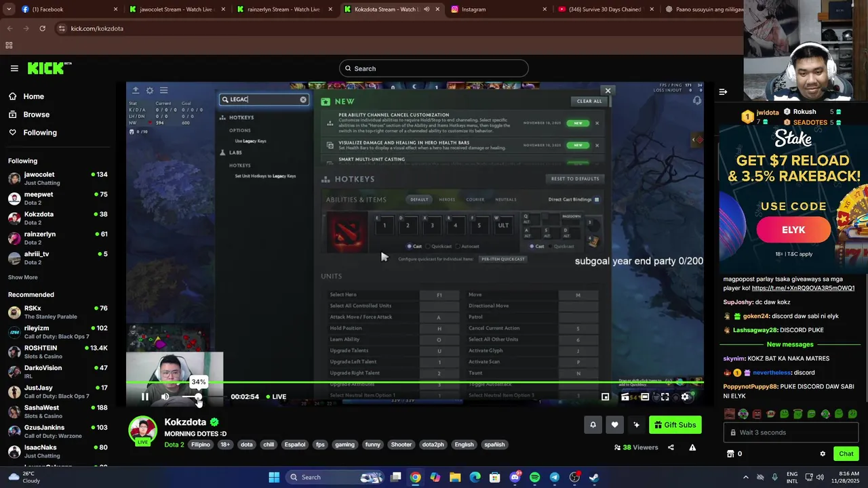Open Spotify from the taskbar
The image size is (868, 488).
[x=534, y=477]
